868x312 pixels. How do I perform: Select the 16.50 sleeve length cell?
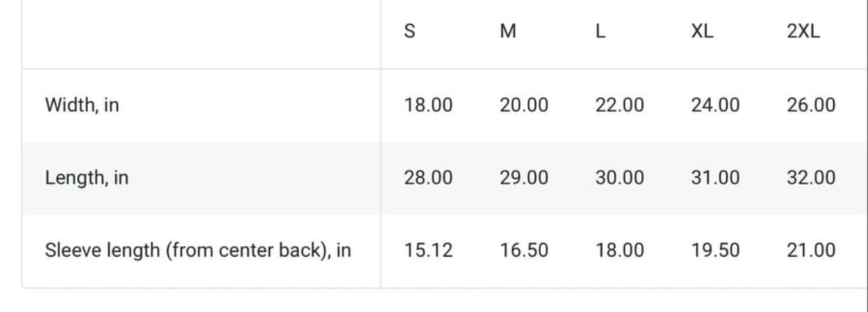pos(524,250)
